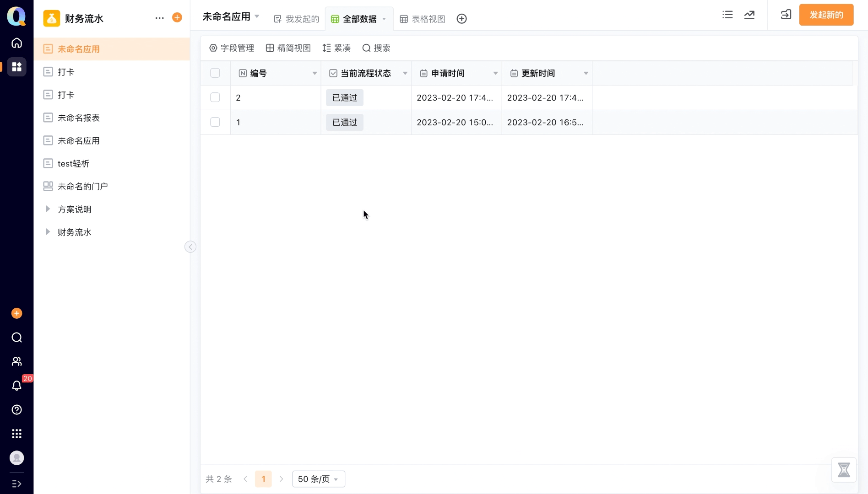868x494 pixels.
Task: Click 申请时间 2023-02-20 15:0... cell
Action: 456,122
